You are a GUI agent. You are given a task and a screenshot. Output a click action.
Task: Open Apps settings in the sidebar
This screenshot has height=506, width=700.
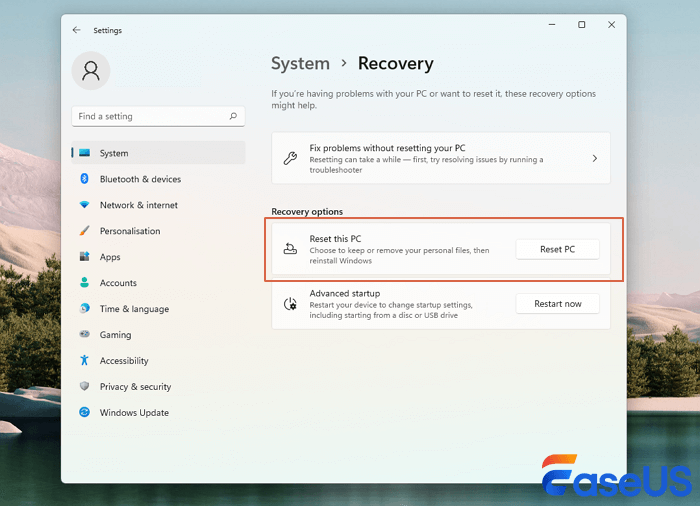tap(110, 257)
